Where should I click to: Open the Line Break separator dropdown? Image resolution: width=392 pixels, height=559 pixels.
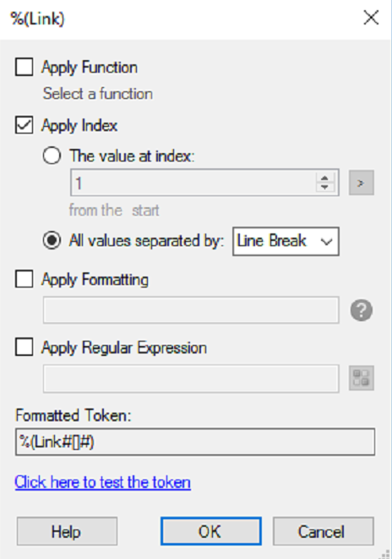(286, 241)
